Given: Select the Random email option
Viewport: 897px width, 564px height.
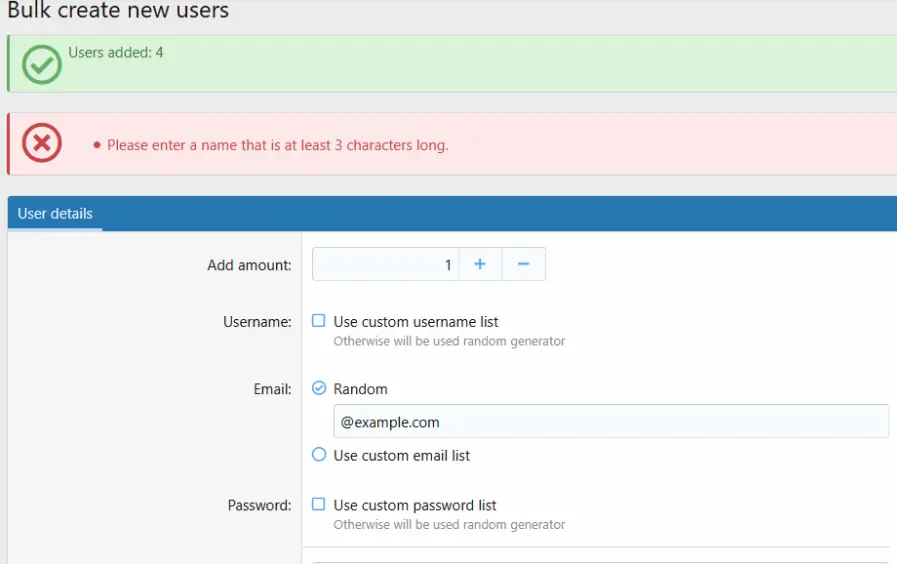Looking at the screenshot, I should [319, 388].
